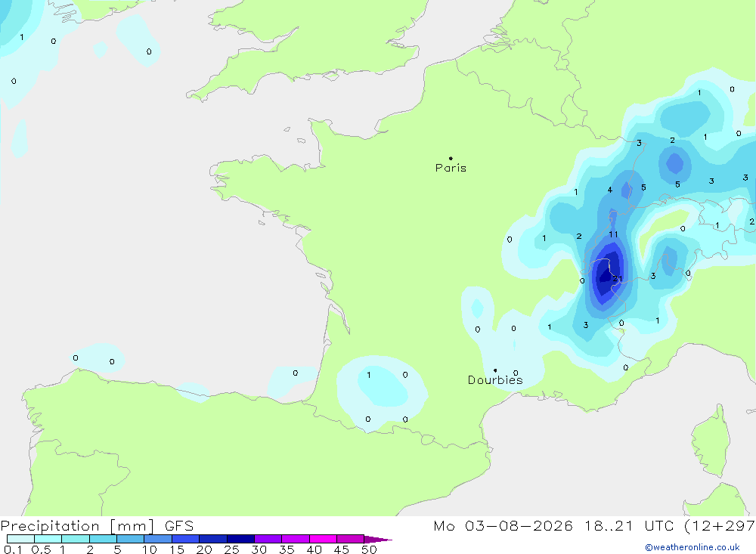Click the 'Precipitation [mm] GFS' title text

[97, 525]
